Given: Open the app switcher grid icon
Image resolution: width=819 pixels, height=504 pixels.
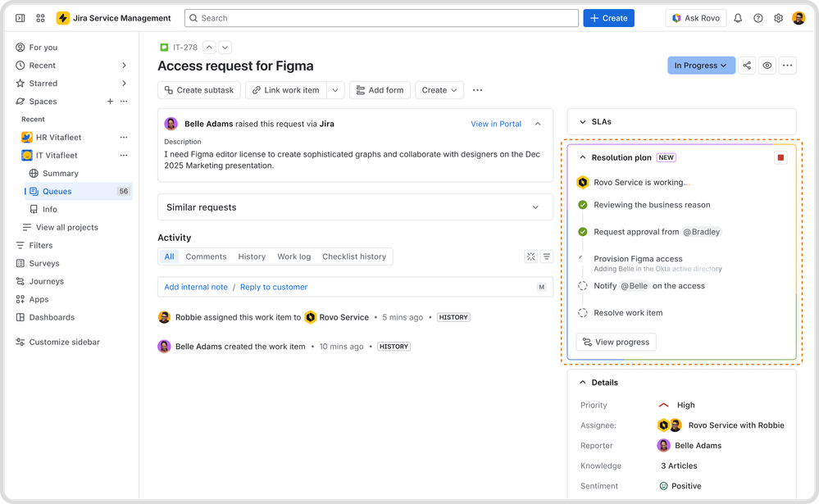Looking at the screenshot, I should coord(40,18).
